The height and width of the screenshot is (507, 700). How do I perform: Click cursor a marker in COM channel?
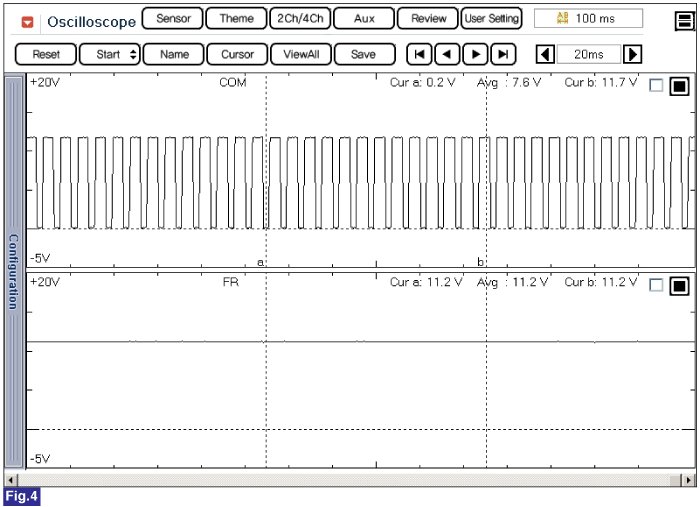coord(260,262)
